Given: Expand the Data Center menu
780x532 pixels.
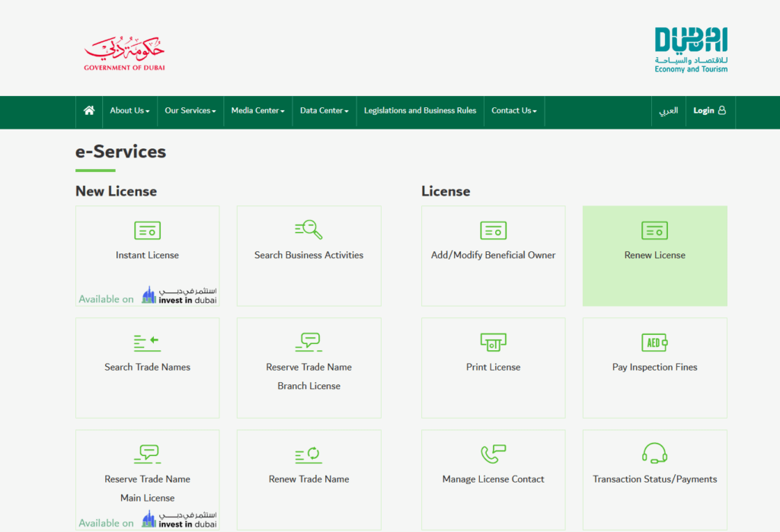Looking at the screenshot, I should click(324, 111).
